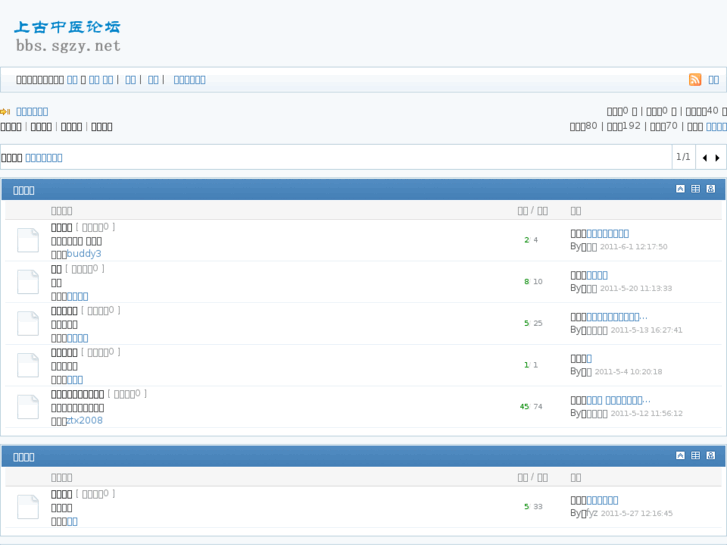727x545 pixels.
Task: Switch buddy3 section to table grid view
Action: coord(695,189)
